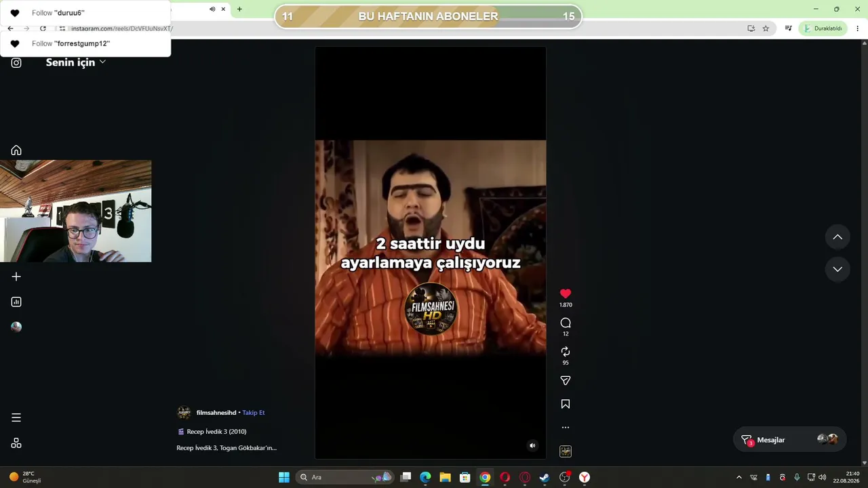Launch Microsoft Edge from the taskbar

[425, 477]
